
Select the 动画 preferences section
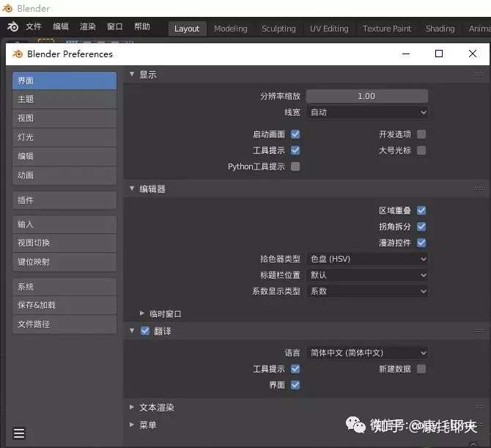pyautogui.click(x=64, y=175)
